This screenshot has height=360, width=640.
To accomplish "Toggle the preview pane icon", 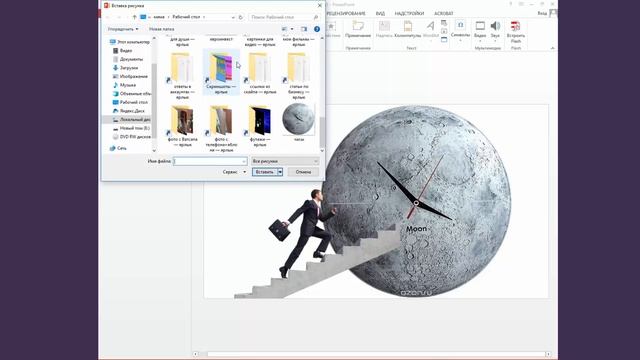I will [304, 29].
